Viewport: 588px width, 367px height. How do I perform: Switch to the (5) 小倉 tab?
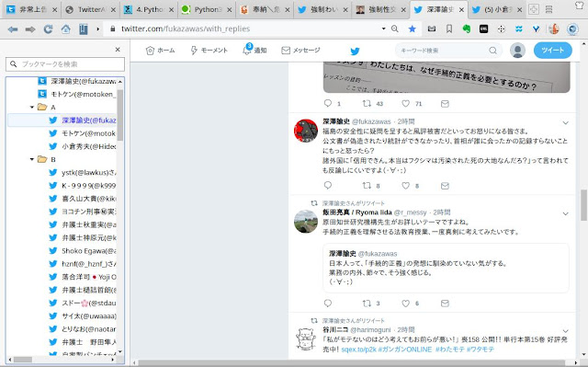(x=497, y=10)
